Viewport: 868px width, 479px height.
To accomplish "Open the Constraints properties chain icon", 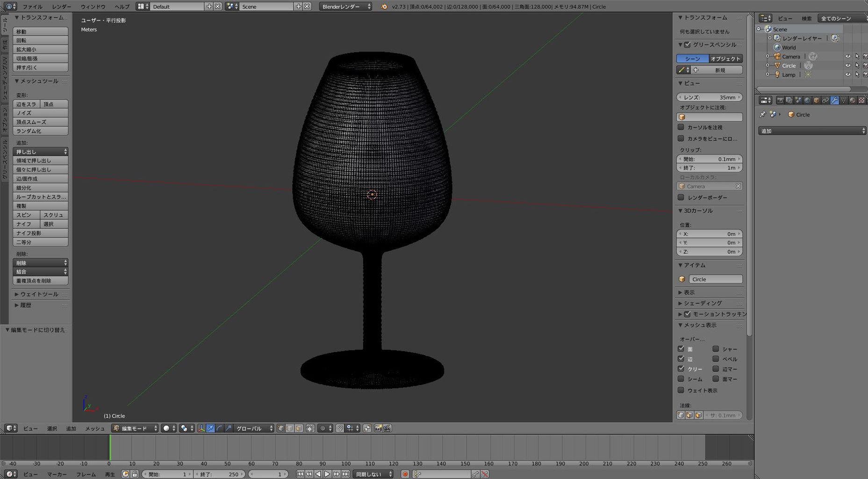I will [x=825, y=100].
